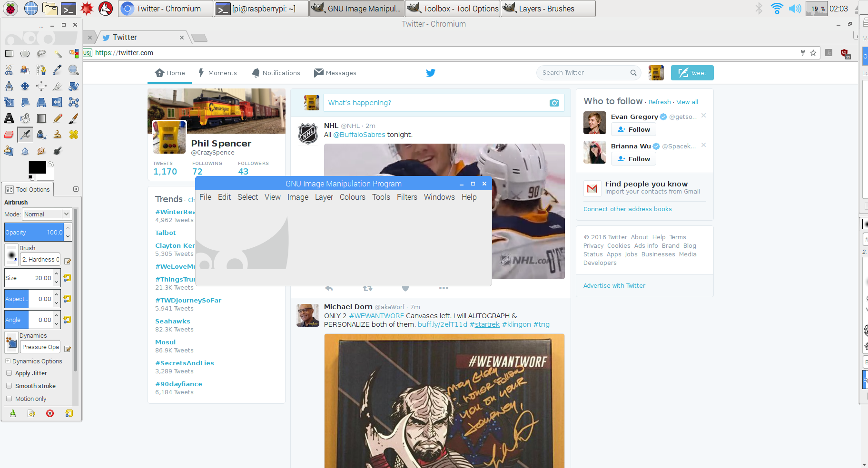Viewport: 868px width, 468px height.
Task: Enable the Motion only checkbox
Action: pos(9,399)
